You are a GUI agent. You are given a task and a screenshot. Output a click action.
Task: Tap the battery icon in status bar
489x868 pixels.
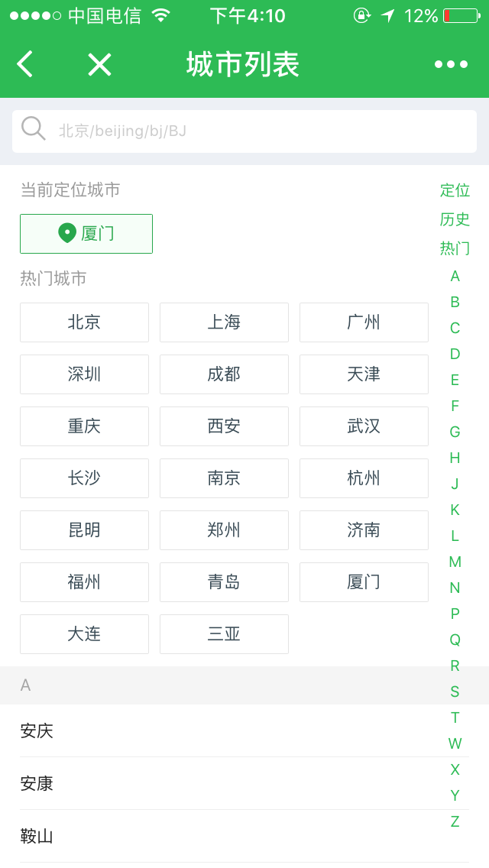pyautogui.click(x=461, y=15)
